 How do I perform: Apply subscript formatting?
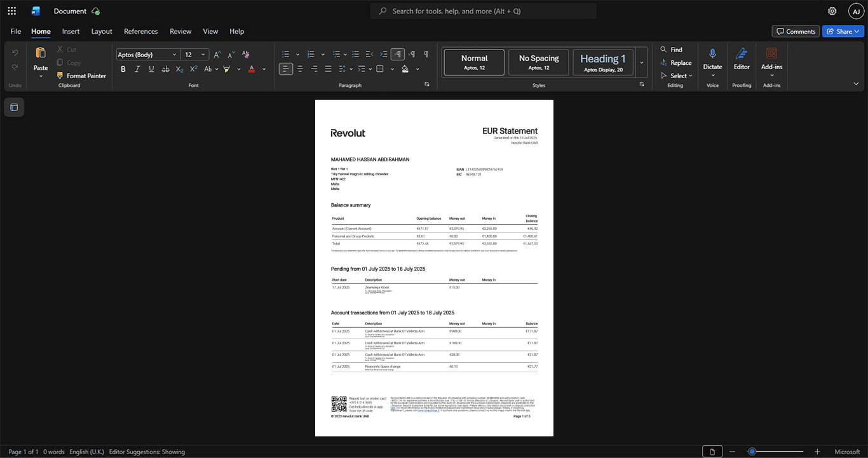pyautogui.click(x=179, y=69)
